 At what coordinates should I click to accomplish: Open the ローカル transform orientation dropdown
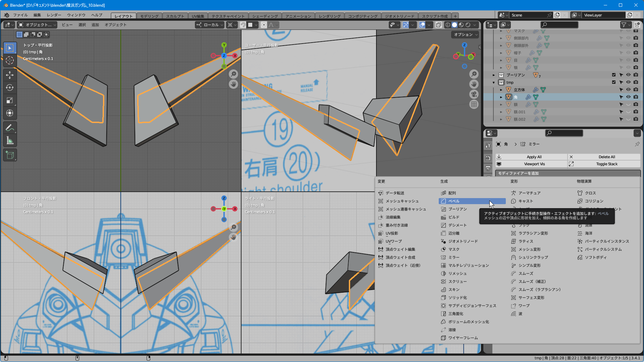pos(210,25)
